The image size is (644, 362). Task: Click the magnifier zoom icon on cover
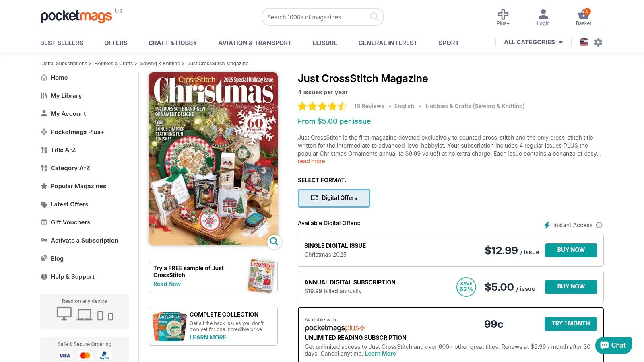(274, 241)
